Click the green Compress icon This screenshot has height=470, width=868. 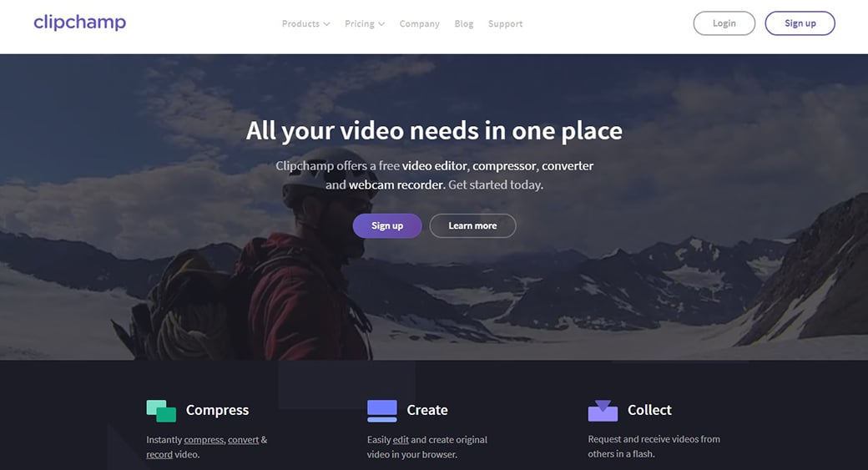tap(161, 410)
